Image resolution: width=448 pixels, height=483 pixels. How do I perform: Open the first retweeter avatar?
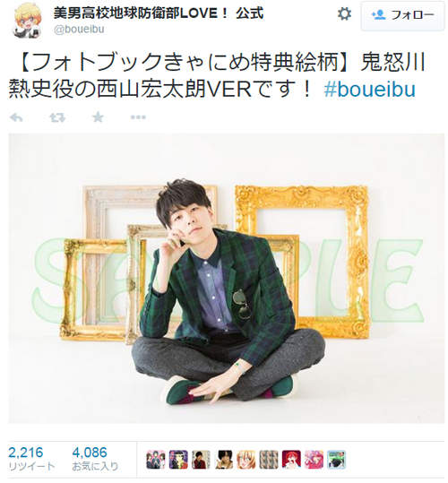point(156,460)
